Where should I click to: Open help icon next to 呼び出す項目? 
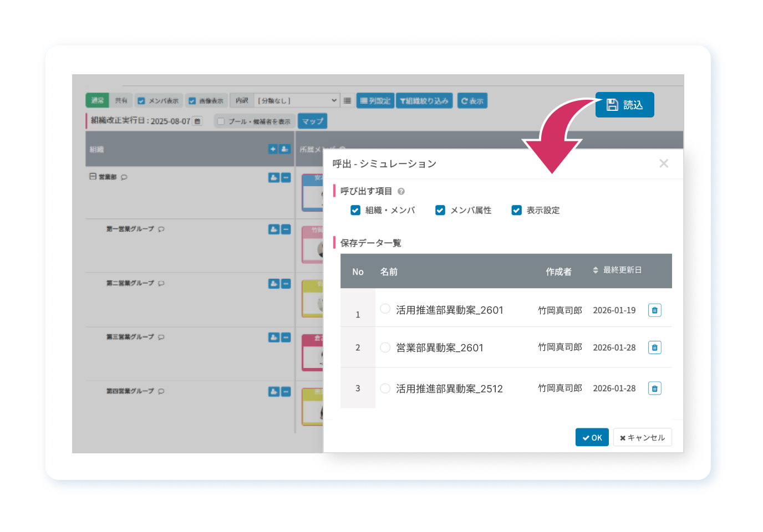point(401,191)
